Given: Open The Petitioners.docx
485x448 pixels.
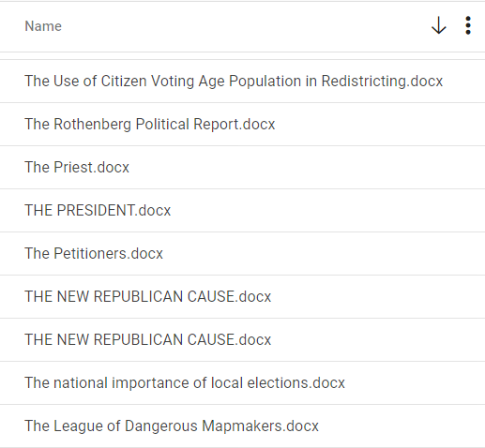Looking at the screenshot, I should pos(94,253).
